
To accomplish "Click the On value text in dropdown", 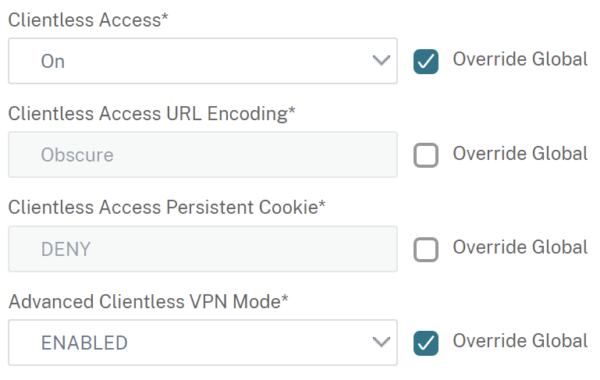I will click(53, 61).
